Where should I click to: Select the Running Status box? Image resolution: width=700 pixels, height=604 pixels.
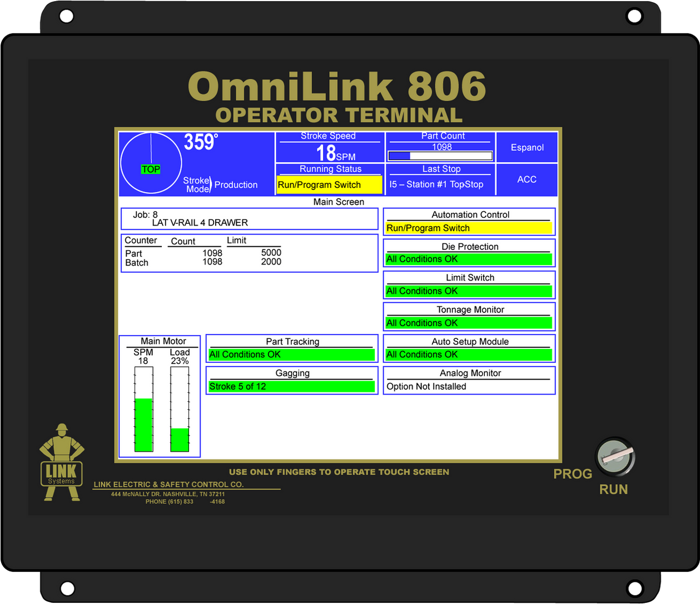pos(330,179)
